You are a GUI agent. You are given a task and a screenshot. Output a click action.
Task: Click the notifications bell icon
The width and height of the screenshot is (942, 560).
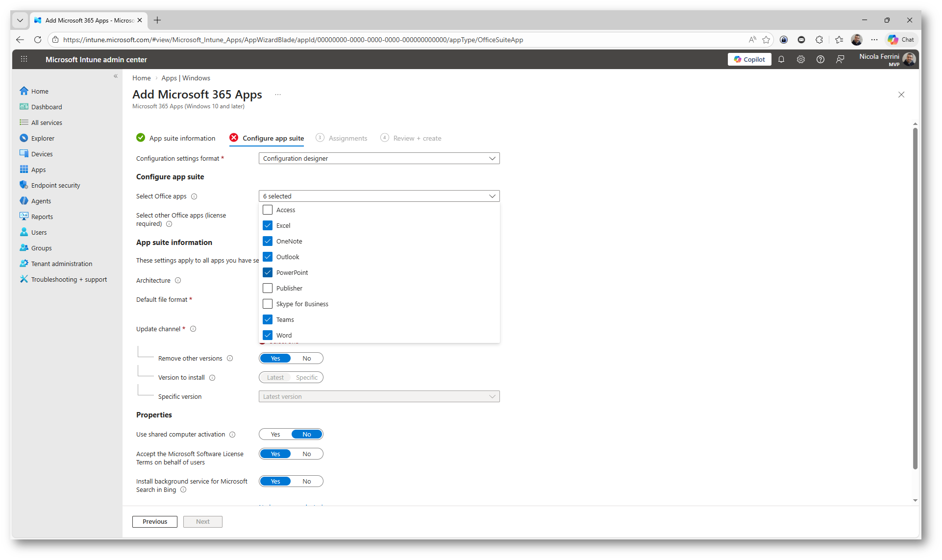(781, 59)
